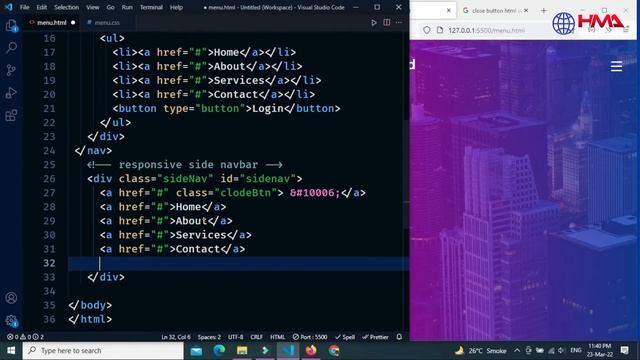The image size is (640, 360).
Task: Select language mode HTML in status bar
Action: click(x=278, y=337)
